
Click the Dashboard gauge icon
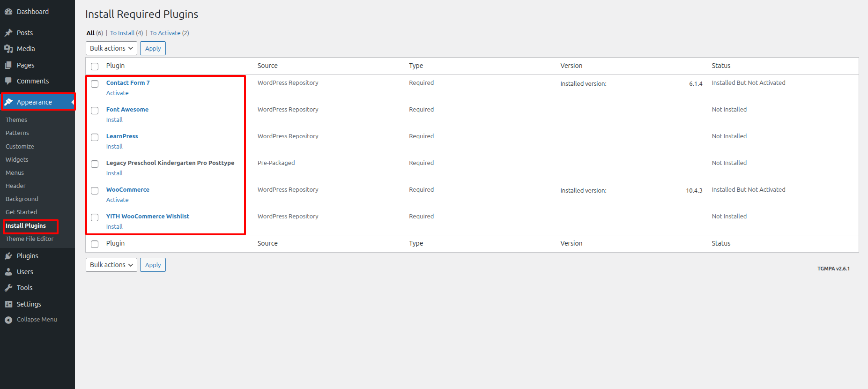pyautogui.click(x=8, y=12)
